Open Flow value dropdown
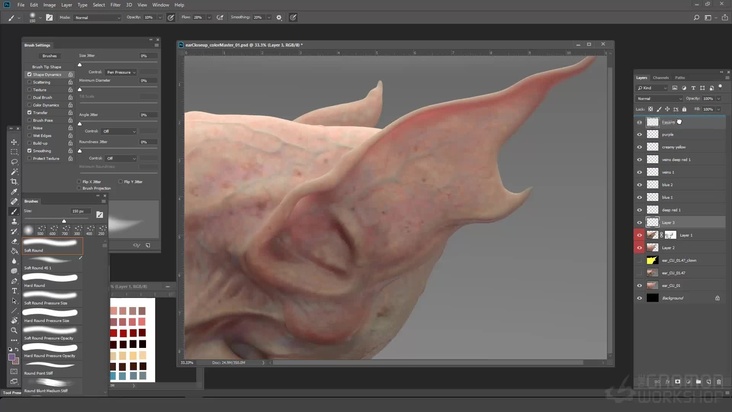Viewport: 732px width, 412px height. (x=209, y=17)
